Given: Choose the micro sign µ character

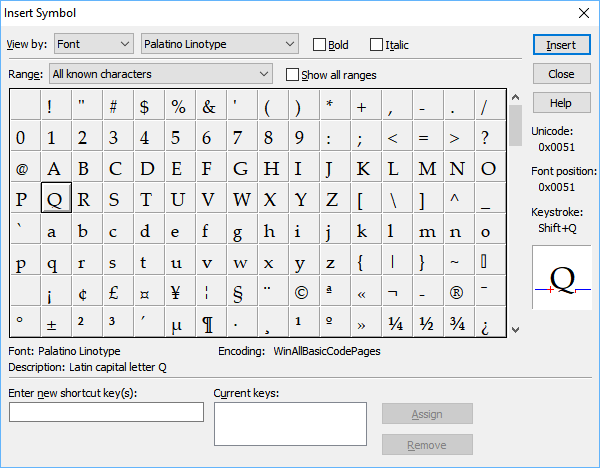Looking at the screenshot, I should click(x=176, y=324).
